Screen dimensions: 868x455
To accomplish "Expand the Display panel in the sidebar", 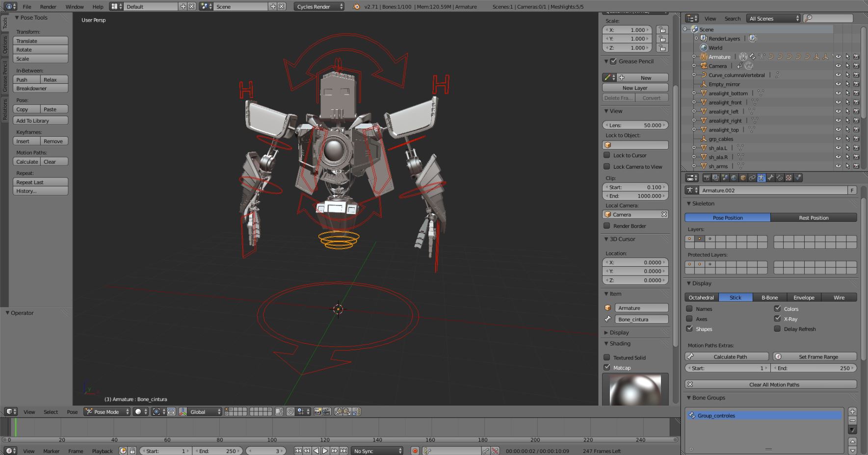I will pyautogui.click(x=619, y=332).
